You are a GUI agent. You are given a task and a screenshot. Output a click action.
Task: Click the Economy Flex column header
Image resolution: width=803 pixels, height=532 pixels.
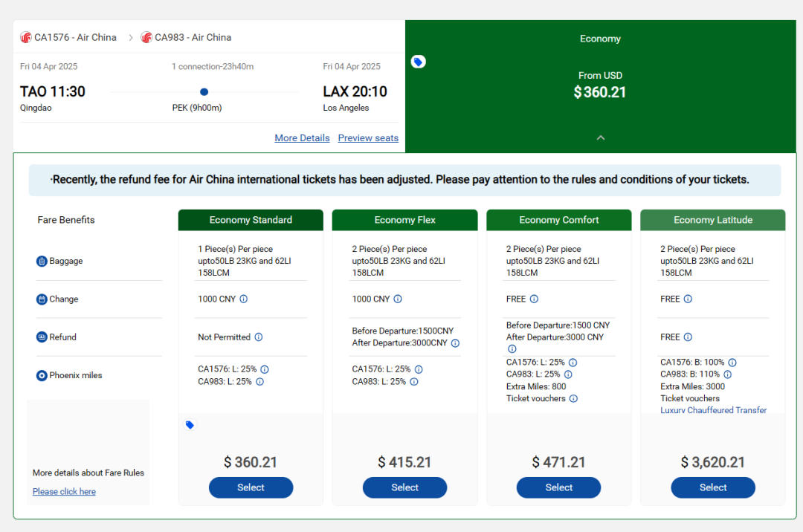(405, 220)
